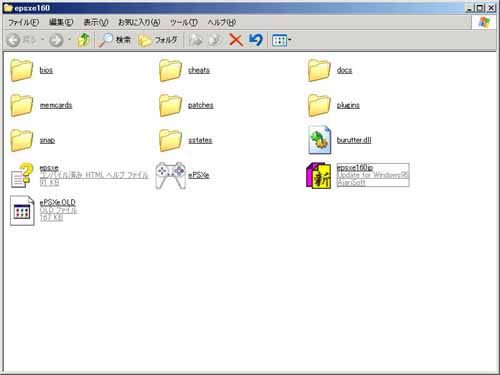Click the memcards folder name
The image size is (500, 375).
[x=56, y=105]
